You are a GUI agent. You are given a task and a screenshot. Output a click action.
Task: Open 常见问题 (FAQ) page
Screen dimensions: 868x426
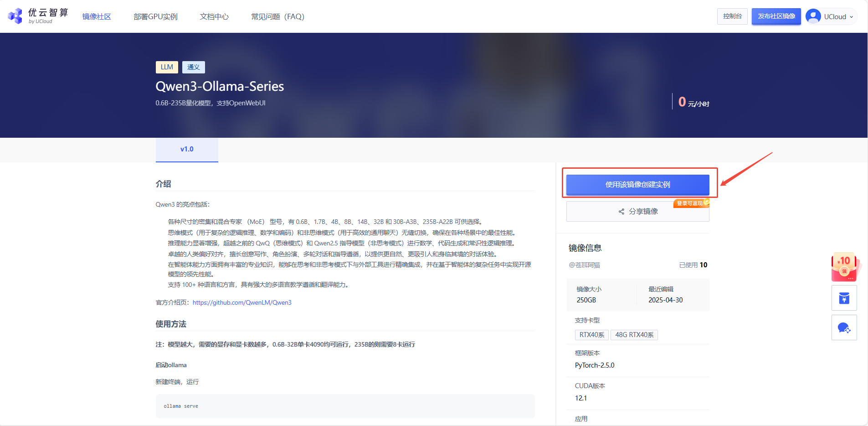coord(277,16)
